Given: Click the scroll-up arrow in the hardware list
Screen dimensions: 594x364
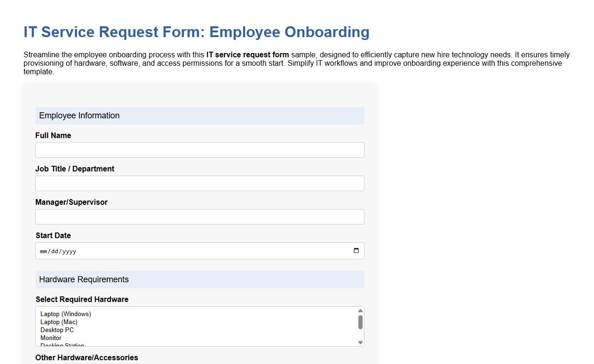Looking at the screenshot, I should (360, 311).
